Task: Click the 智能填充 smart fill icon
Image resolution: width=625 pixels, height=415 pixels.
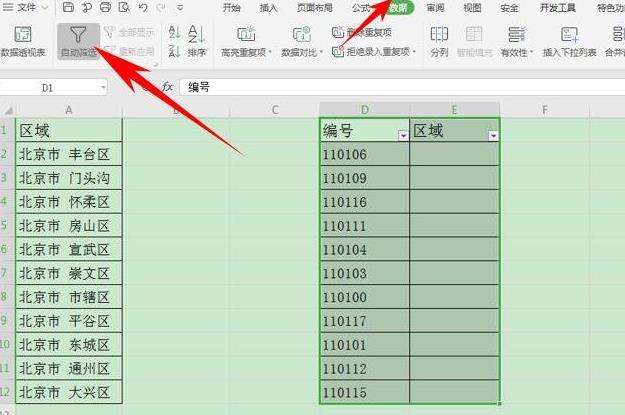Action: [x=474, y=34]
